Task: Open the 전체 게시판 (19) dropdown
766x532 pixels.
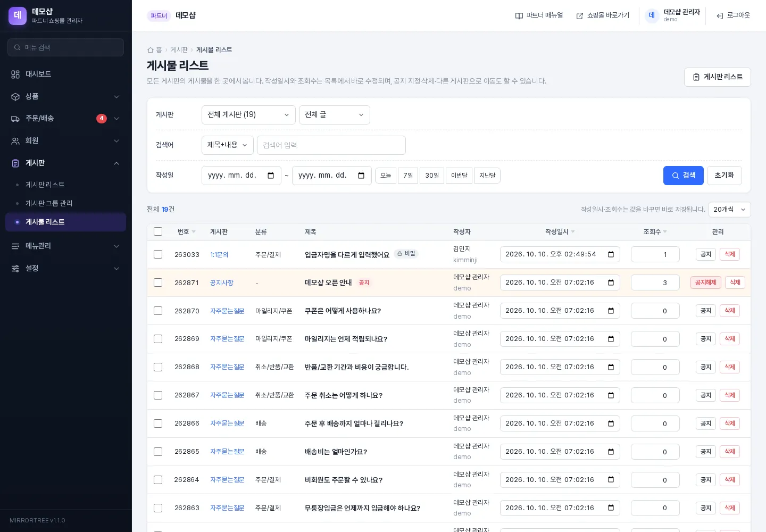Action: (x=248, y=115)
